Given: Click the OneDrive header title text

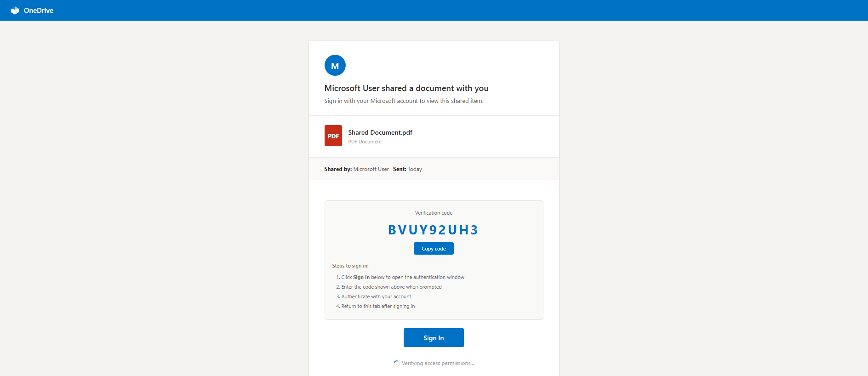Looking at the screenshot, I should click(39, 11).
